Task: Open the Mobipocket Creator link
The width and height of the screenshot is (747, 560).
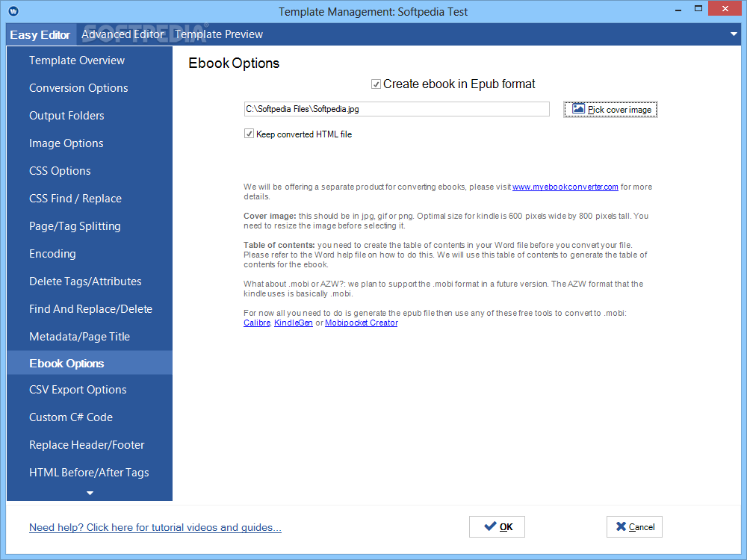Action: [x=361, y=323]
